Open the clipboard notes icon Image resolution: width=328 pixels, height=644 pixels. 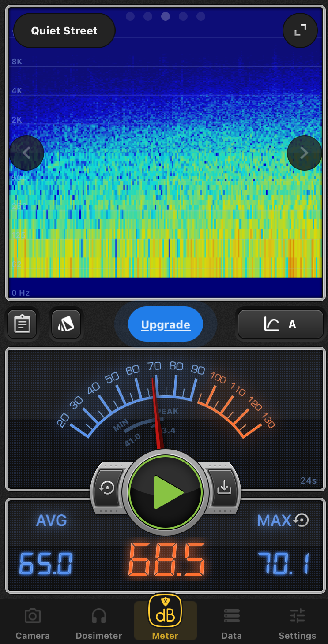(x=22, y=324)
